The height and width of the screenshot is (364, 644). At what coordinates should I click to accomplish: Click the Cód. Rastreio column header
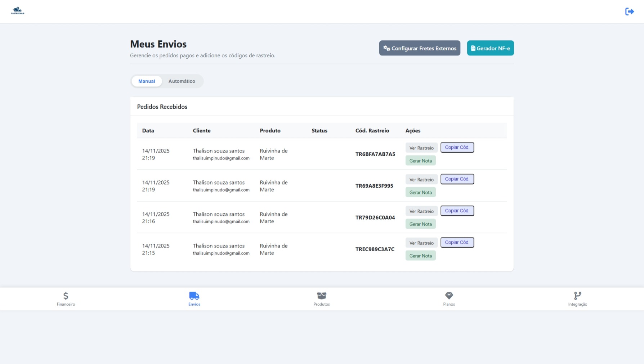click(372, 131)
